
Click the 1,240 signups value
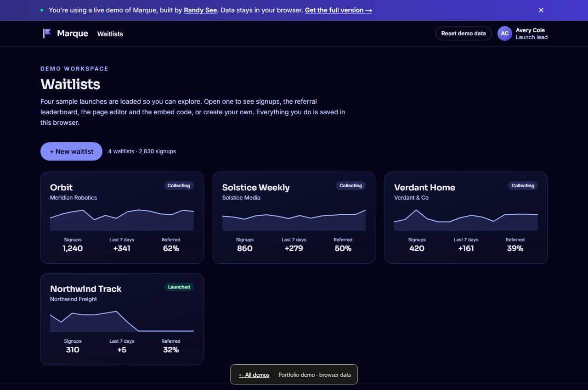point(73,248)
